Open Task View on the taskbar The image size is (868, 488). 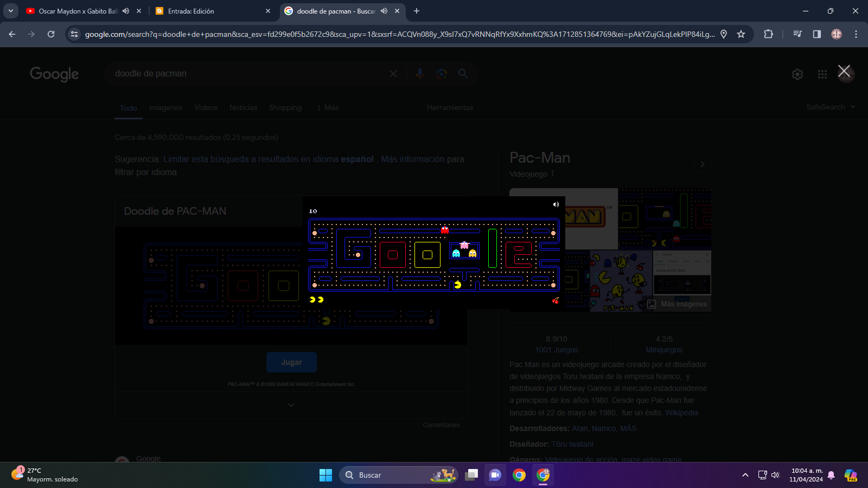click(x=471, y=475)
